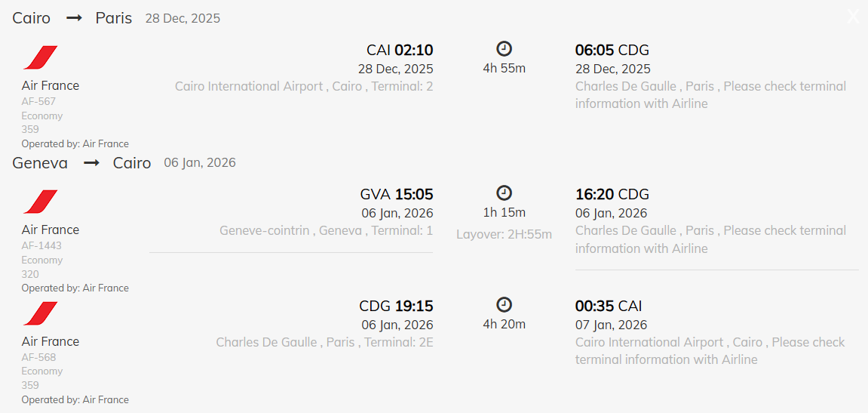Screen dimensions: 868x413
Task: Click the Air France logo for flight AF-568
Action: click(40, 314)
